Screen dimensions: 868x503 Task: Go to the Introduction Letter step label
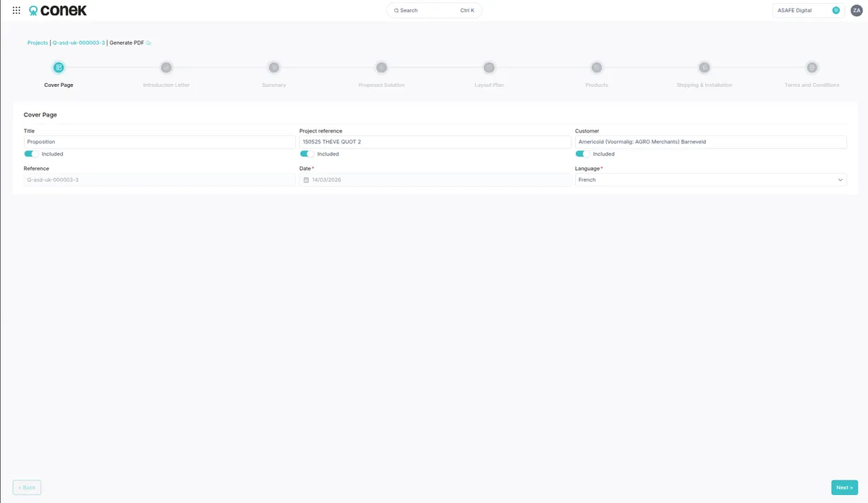[166, 85]
